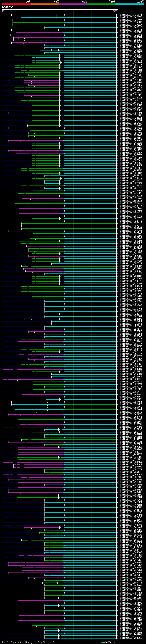Click the red 20% identity color swatch

[16, 4]
